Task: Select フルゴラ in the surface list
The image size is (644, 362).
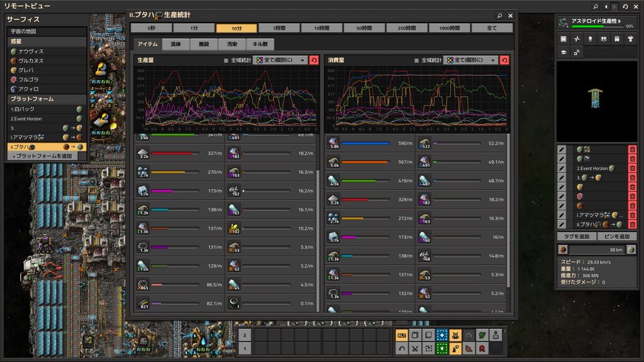Action: tap(47, 80)
